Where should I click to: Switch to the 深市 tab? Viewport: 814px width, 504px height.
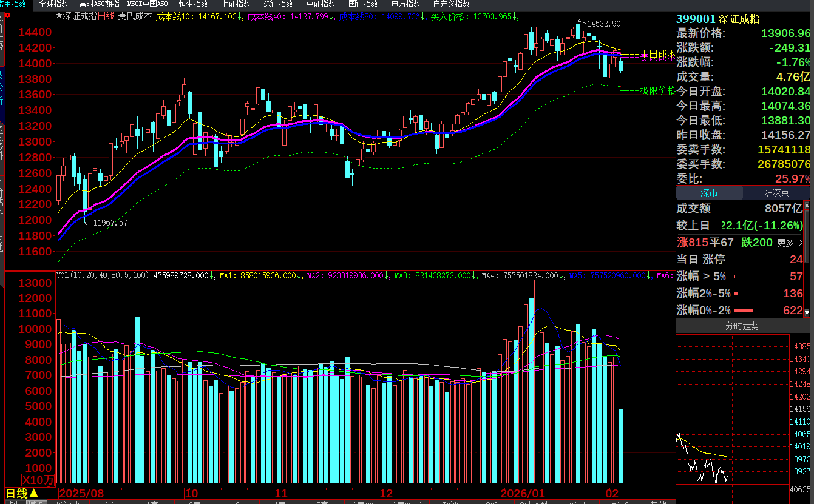point(709,193)
